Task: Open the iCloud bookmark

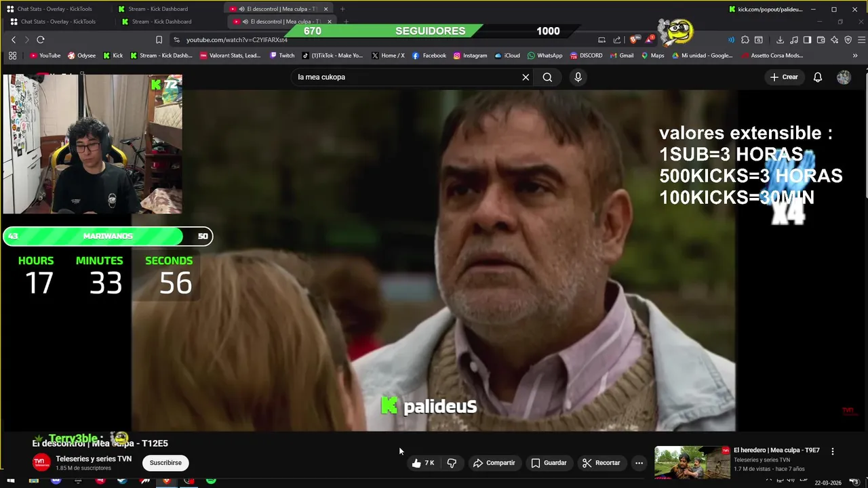Action: coord(507,56)
